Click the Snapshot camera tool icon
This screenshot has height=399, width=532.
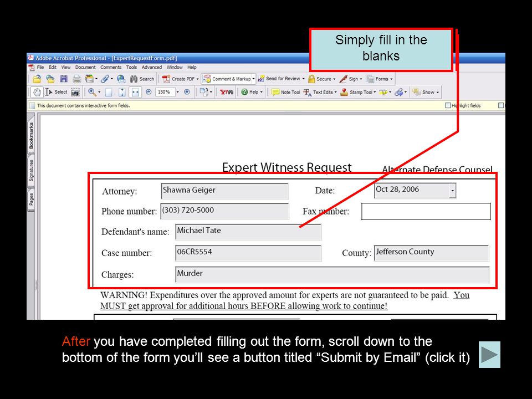click(x=75, y=92)
